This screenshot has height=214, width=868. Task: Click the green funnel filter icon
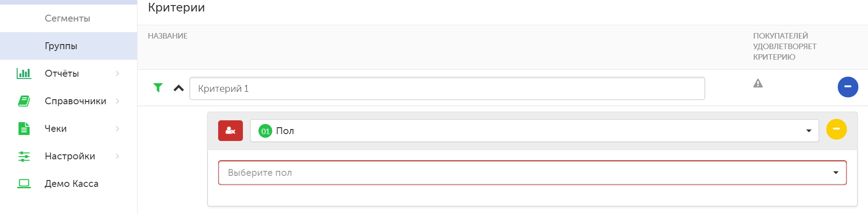158,88
